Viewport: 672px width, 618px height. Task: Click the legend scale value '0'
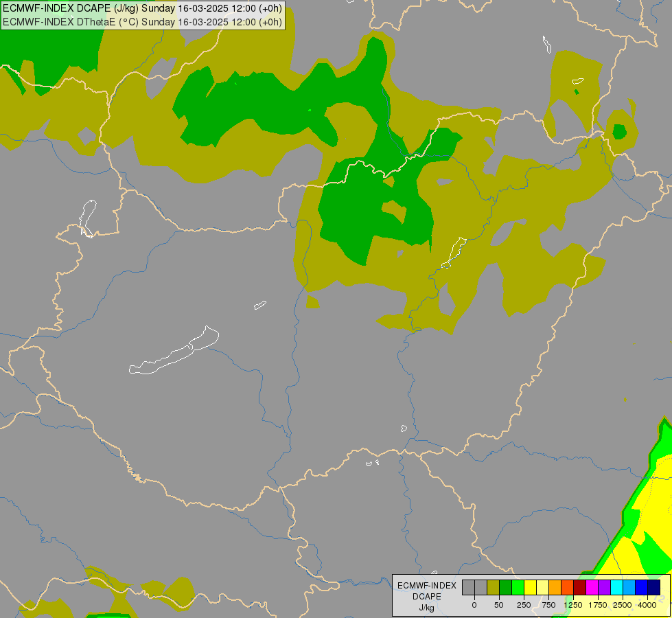tap(474, 605)
